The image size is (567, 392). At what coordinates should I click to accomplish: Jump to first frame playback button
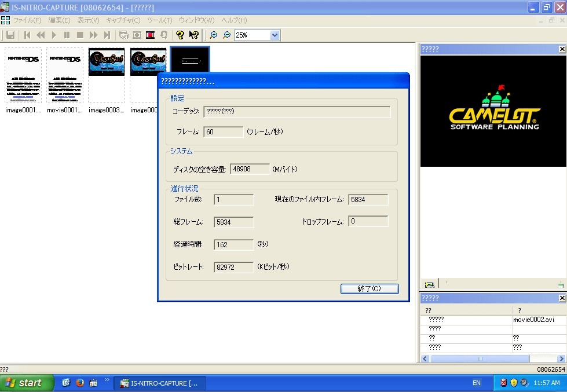[x=27, y=35]
